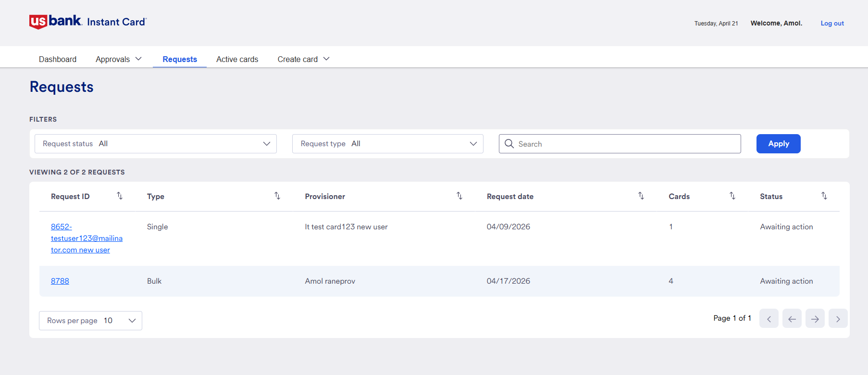Expand the Create card menu
868x375 pixels.
304,59
